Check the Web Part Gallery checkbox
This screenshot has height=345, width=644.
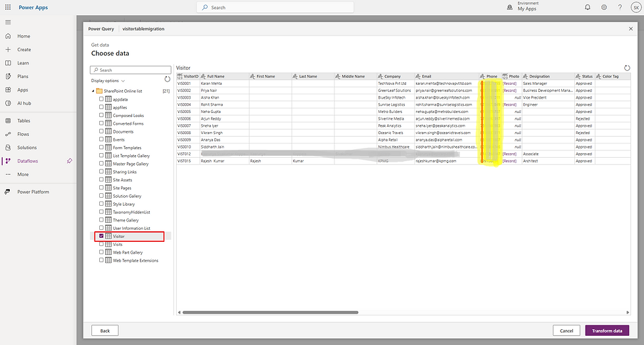[x=101, y=252]
